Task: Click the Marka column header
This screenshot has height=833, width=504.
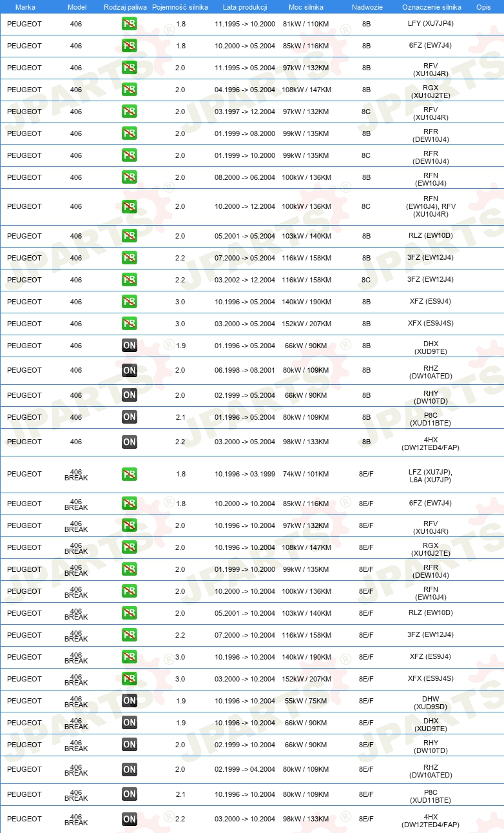Action: (x=25, y=7)
